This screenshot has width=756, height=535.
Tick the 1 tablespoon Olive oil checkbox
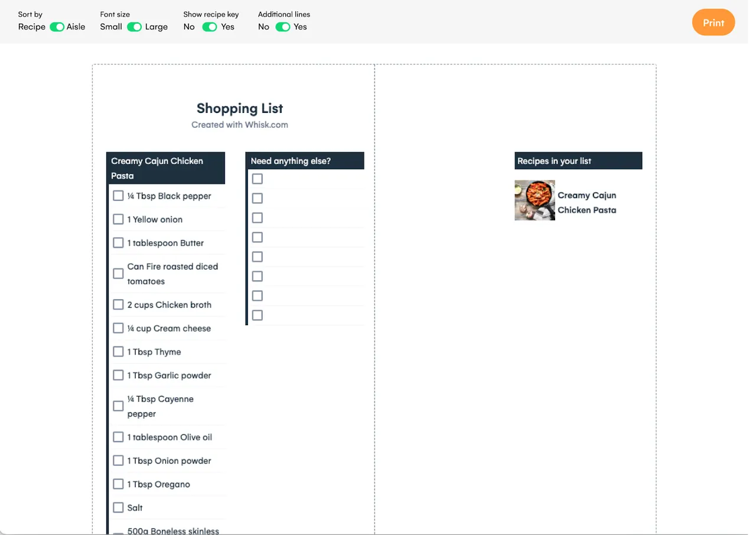[118, 437]
